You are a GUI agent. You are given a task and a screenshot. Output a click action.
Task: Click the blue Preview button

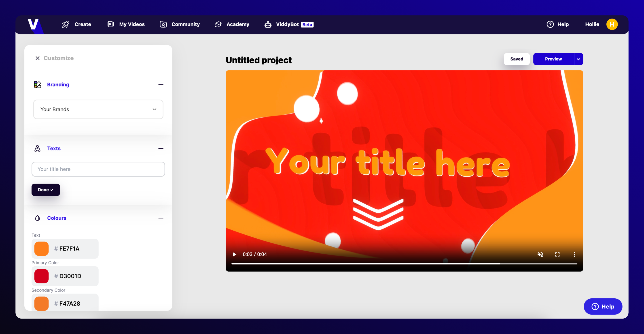click(x=553, y=59)
